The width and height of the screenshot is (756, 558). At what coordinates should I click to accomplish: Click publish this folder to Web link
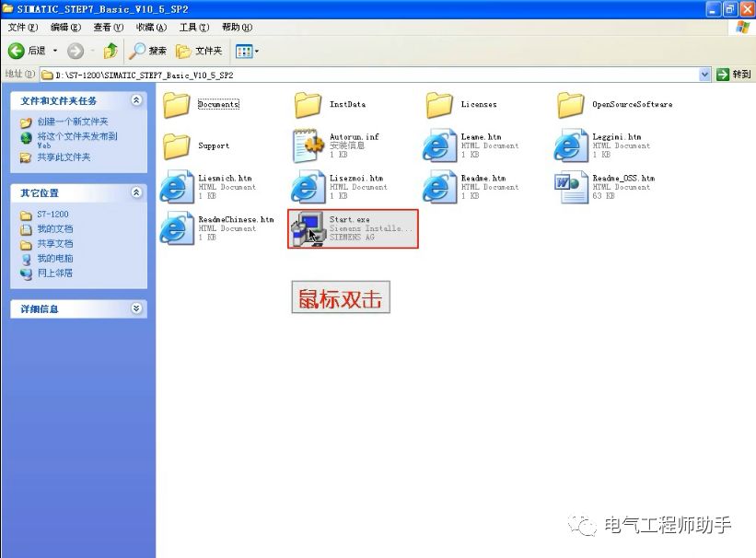coord(77,140)
